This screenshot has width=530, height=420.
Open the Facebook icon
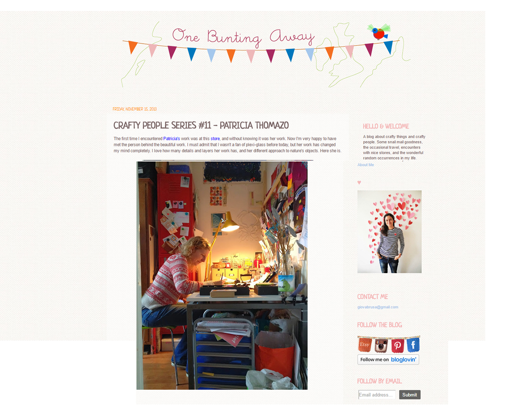pyautogui.click(x=413, y=345)
